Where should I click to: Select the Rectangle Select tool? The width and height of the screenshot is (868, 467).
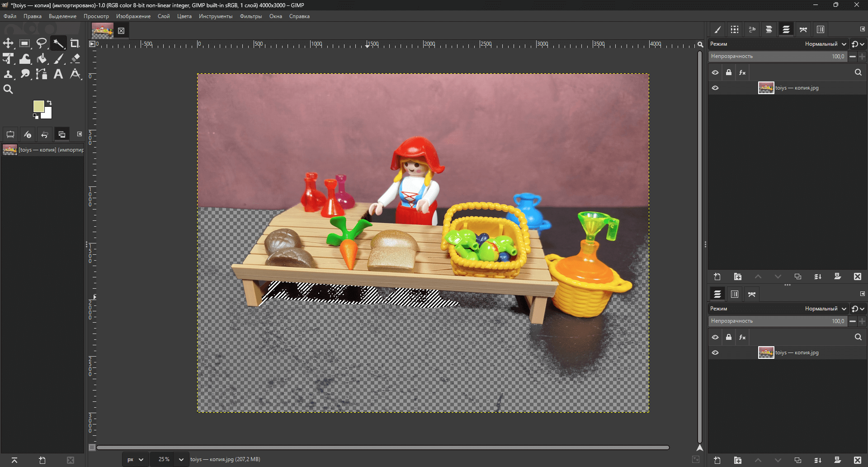coord(25,43)
